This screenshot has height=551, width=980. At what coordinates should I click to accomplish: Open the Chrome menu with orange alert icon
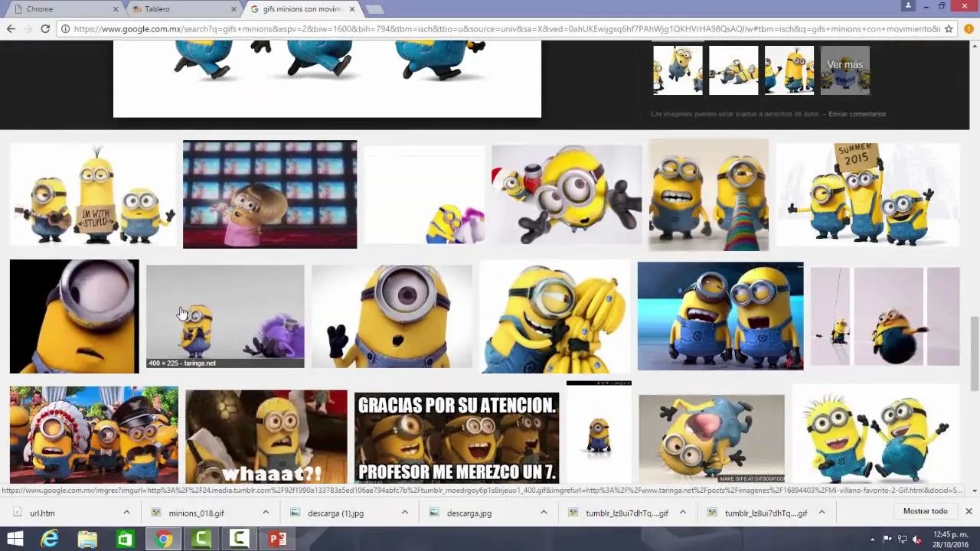[967, 29]
